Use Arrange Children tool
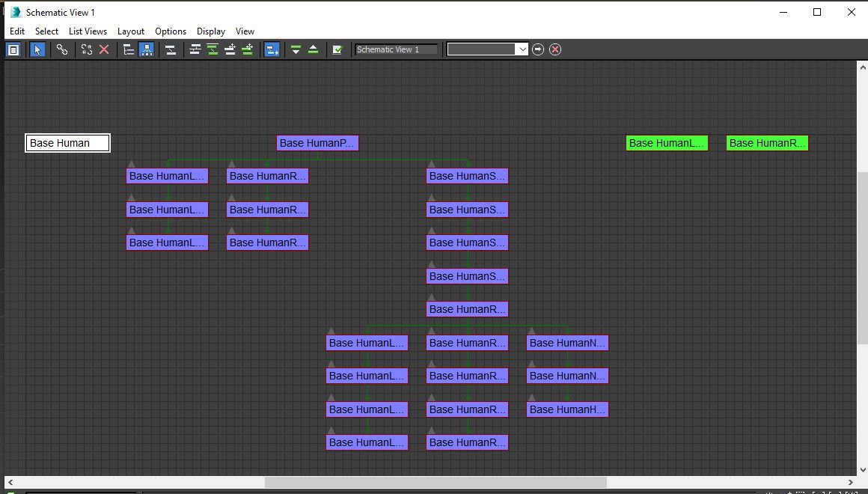 (195, 49)
